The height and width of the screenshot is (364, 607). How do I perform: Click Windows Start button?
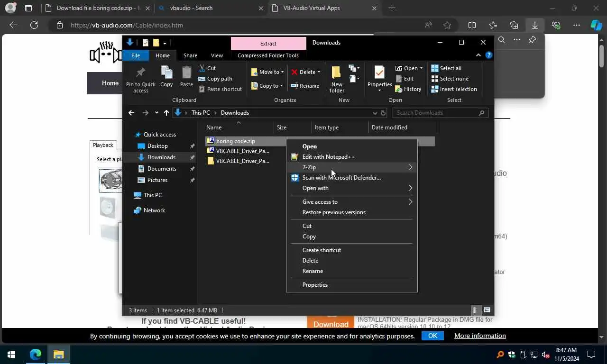(x=11, y=355)
